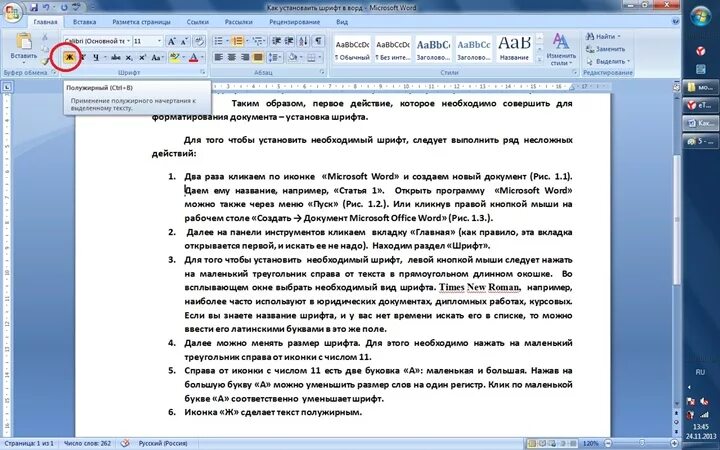The image size is (720, 450).
Task: Click the Paste (Вставить) clipboard icon
Action: coord(23,42)
